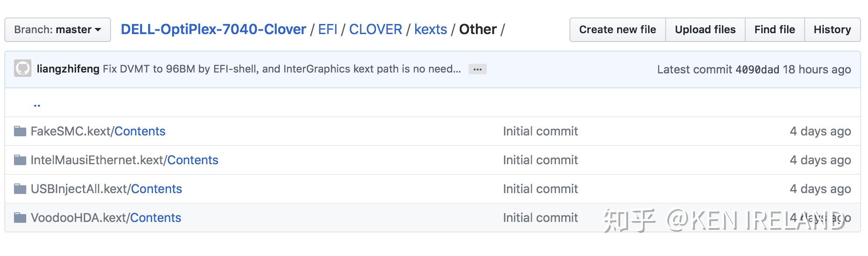
Task: Click the IntelMausiEthernet.kext folder icon
Action: click(20, 160)
